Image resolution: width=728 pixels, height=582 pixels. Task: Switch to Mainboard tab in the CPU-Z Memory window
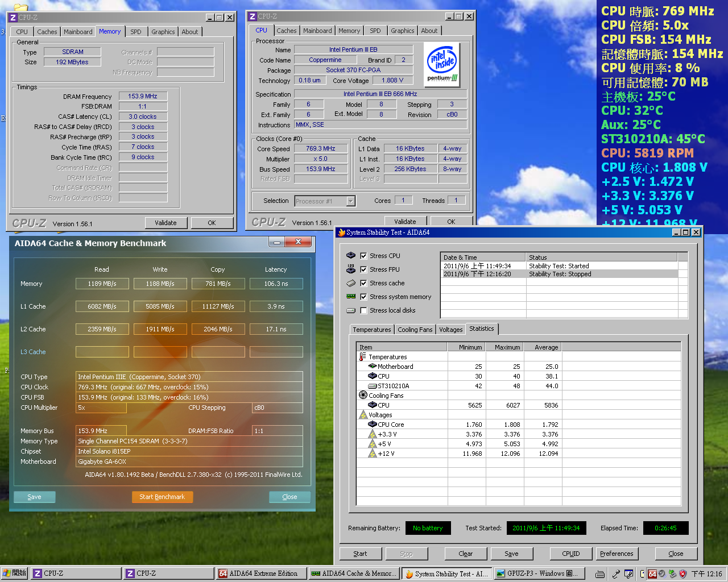[x=78, y=32]
